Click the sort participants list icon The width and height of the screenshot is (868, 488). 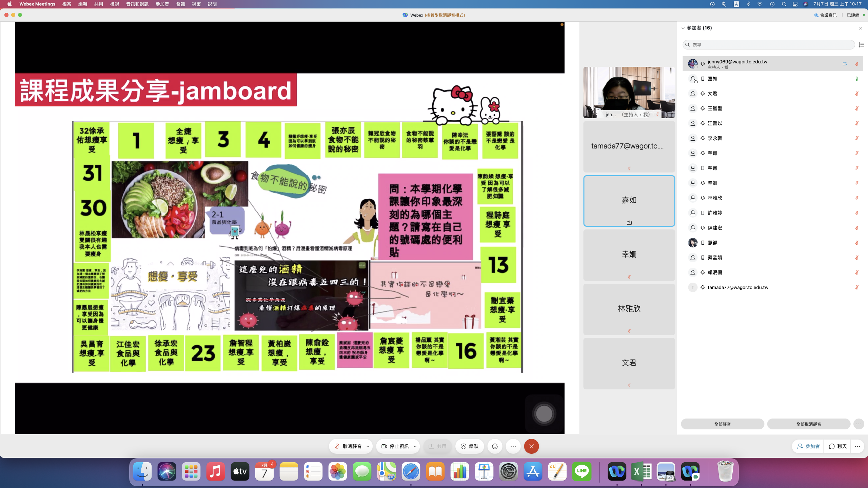pyautogui.click(x=861, y=45)
